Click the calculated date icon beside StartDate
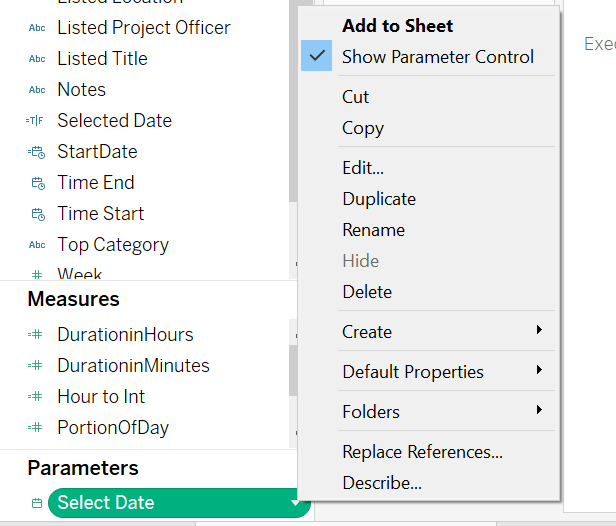616x526 pixels. (x=37, y=152)
